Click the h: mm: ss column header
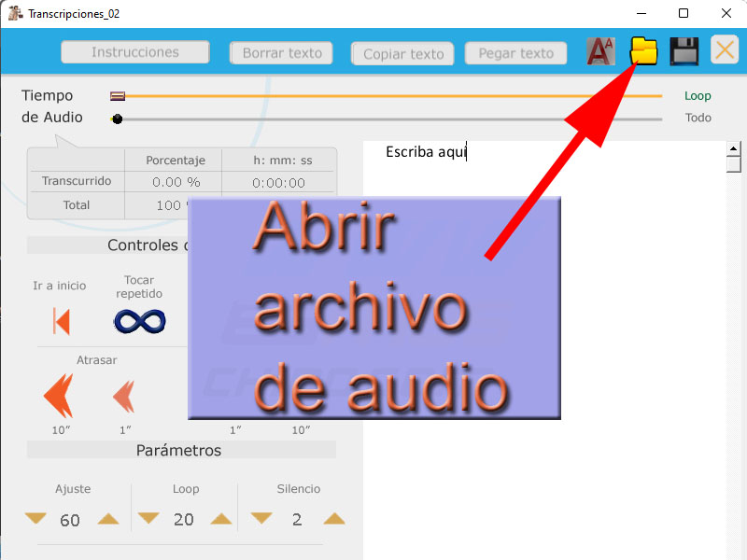The image size is (747, 560). [283, 161]
